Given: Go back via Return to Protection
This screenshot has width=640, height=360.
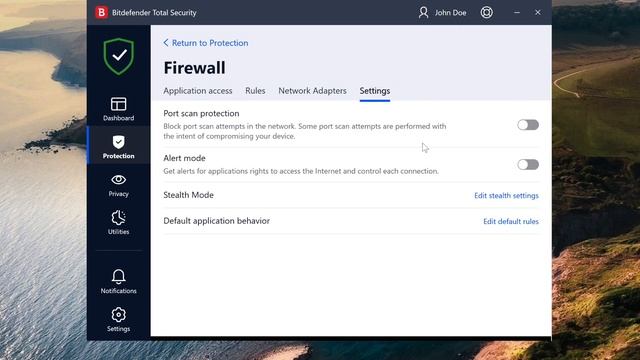Looking at the screenshot, I should coord(206,43).
